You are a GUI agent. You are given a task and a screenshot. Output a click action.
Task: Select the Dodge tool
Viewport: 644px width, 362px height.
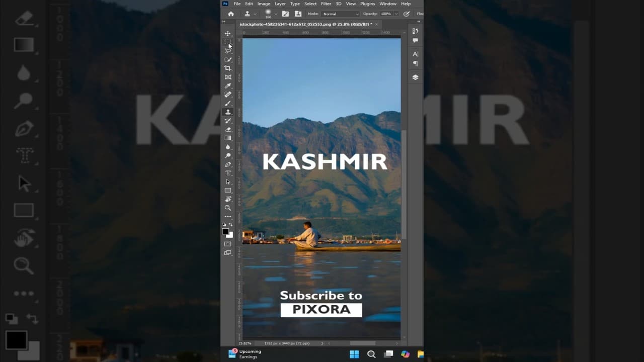tap(228, 156)
